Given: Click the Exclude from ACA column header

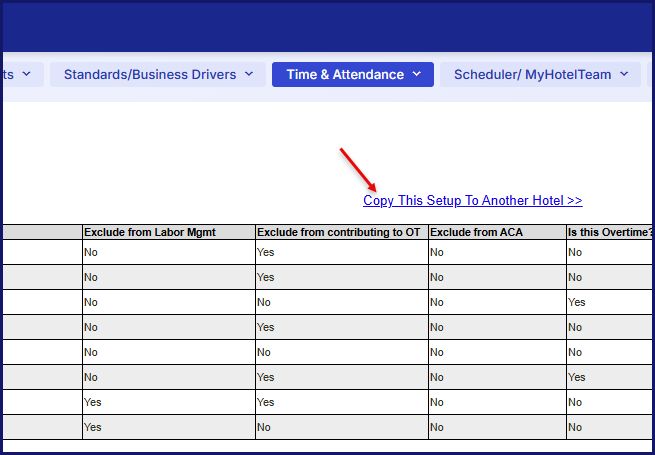Looking at the screenshot, I should 476,233.
